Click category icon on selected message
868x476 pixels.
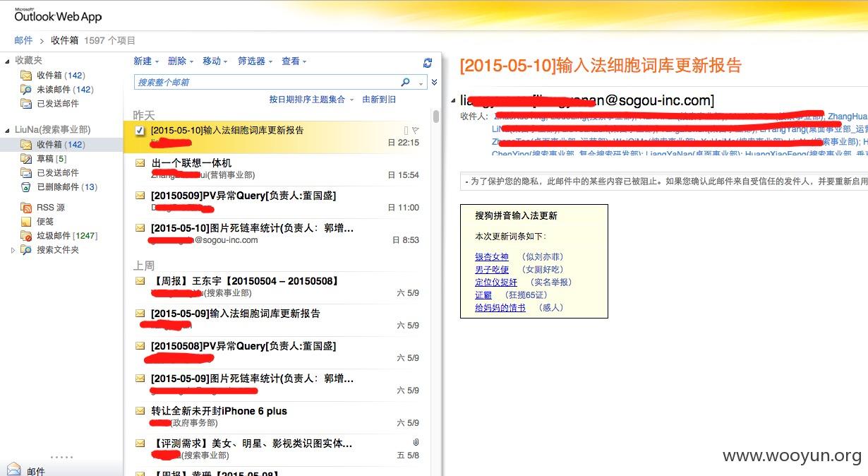coord(406,130)
